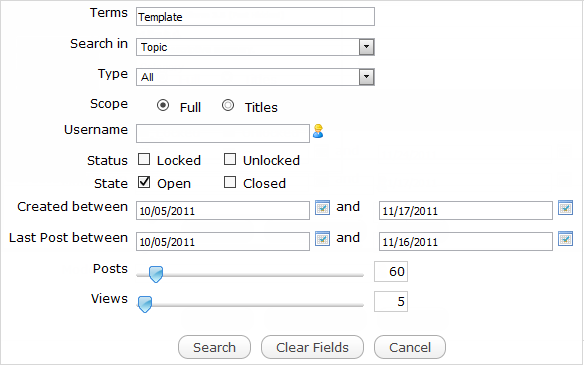This screenshot has width=584, height=365.
Task: Open calendar for Created between end date
Action: pyautogui.click(x=565, y=207)
